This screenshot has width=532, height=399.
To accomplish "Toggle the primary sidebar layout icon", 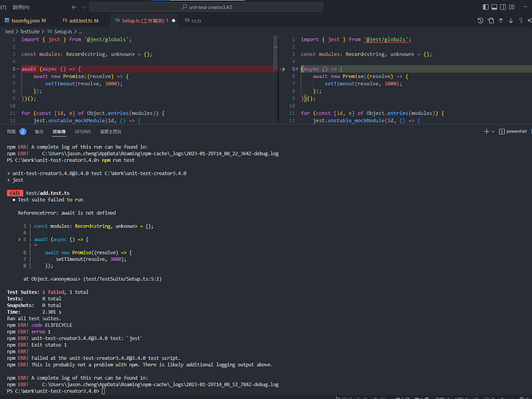I will tap(487, 6).
